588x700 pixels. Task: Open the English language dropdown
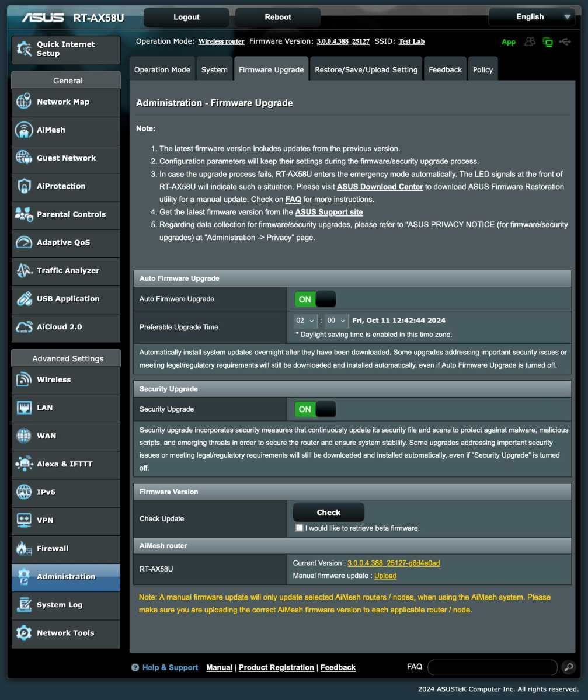click(x=531, y=17)
